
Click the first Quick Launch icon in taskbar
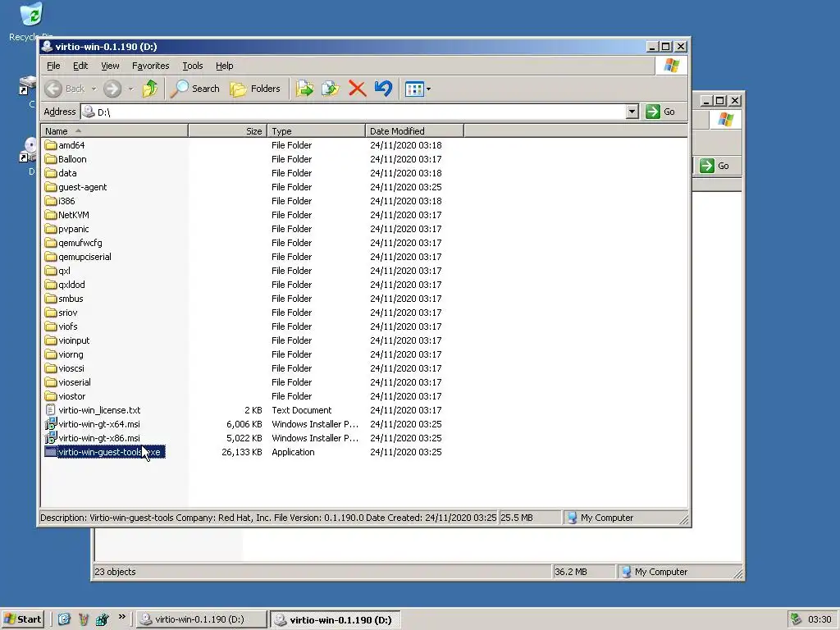tap(64, 619)
